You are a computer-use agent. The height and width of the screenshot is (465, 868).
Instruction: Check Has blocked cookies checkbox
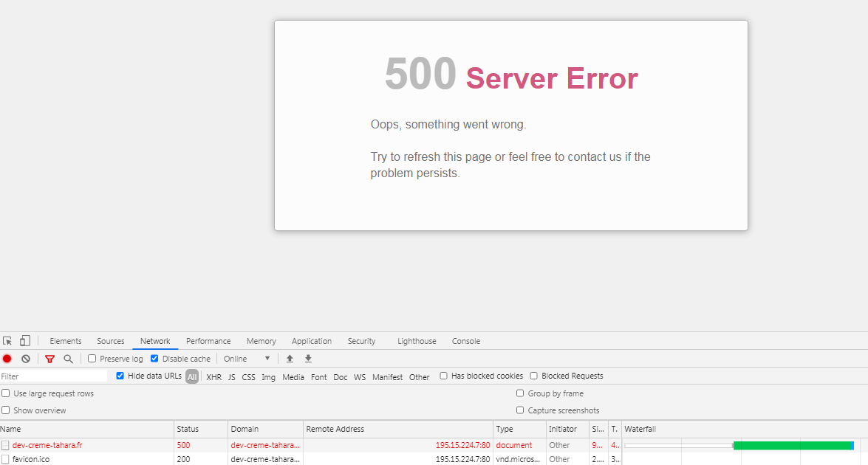tap(443, 376)
